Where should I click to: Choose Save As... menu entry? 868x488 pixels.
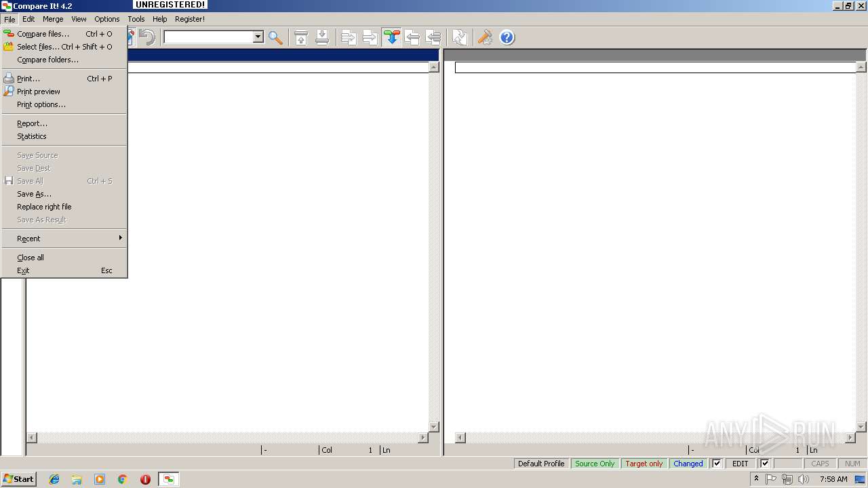(64, 194)
